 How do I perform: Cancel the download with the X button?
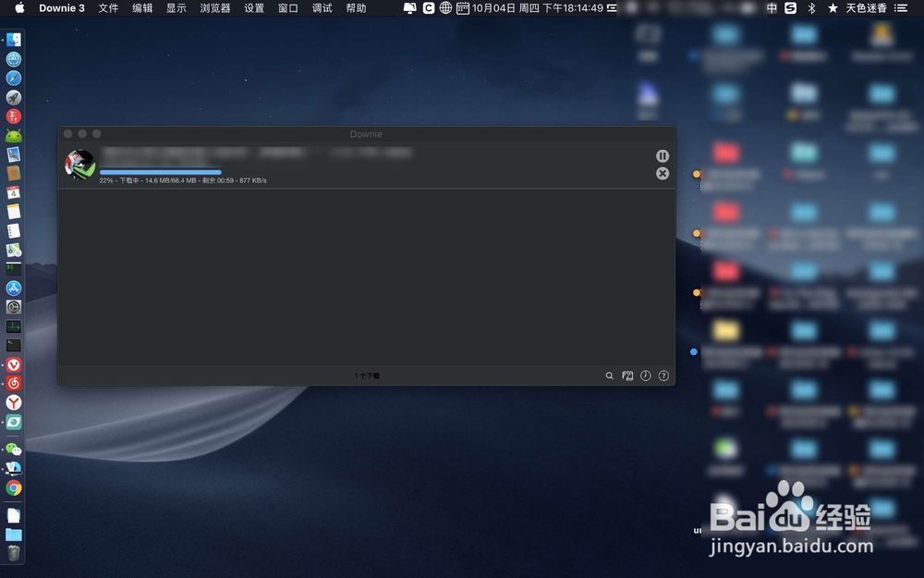coord(663,174)
